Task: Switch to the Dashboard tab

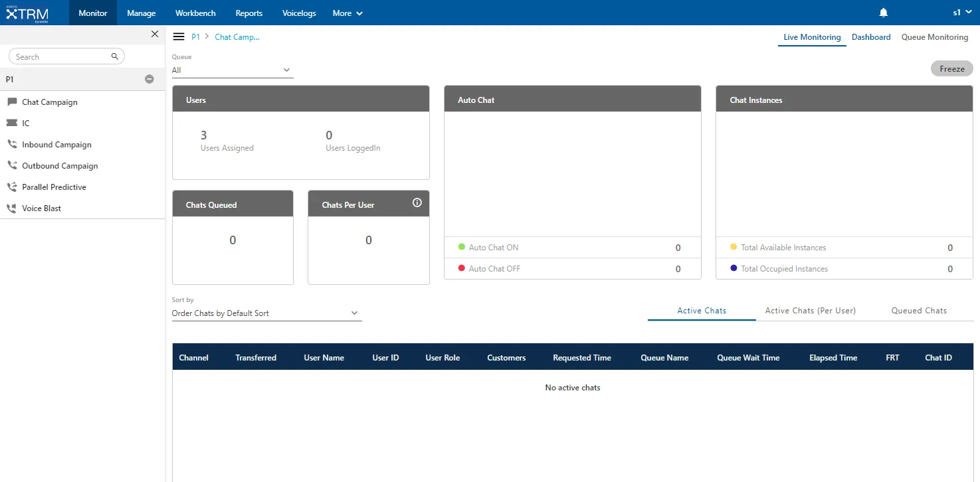Action: pos(871,37)
